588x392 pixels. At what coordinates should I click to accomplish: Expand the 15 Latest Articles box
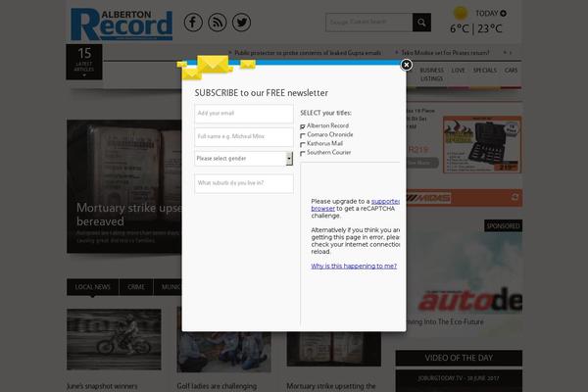click(x=84, y=62)
